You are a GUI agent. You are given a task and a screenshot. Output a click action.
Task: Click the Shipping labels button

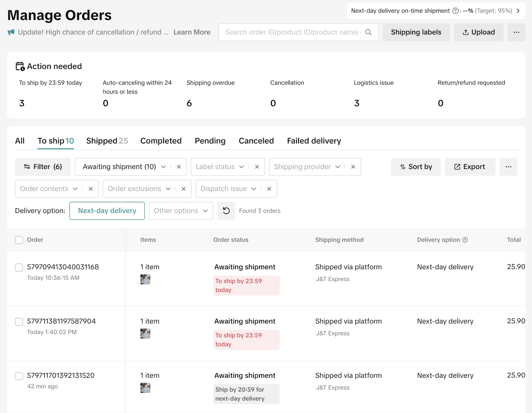416,32
